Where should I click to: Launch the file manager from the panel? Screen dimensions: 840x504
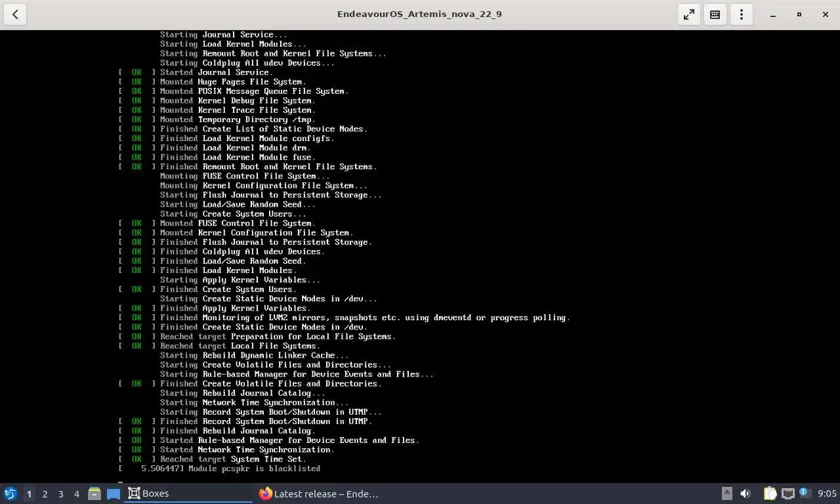(94, 493)
